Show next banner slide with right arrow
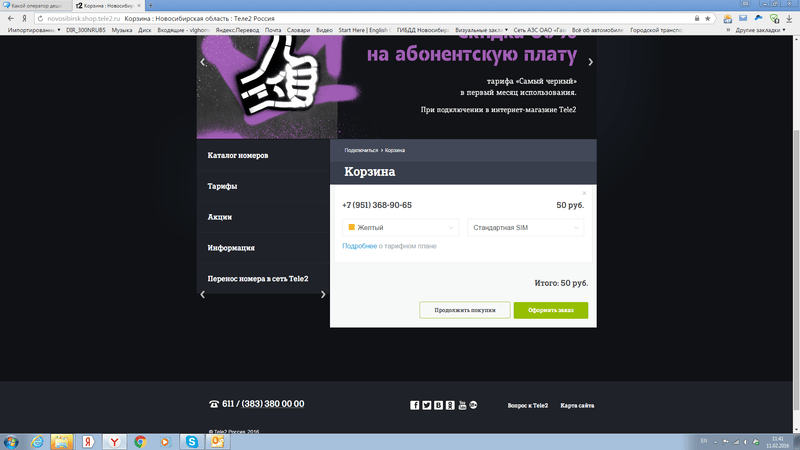This screenshot has height=450, width=800. point(590,62)
